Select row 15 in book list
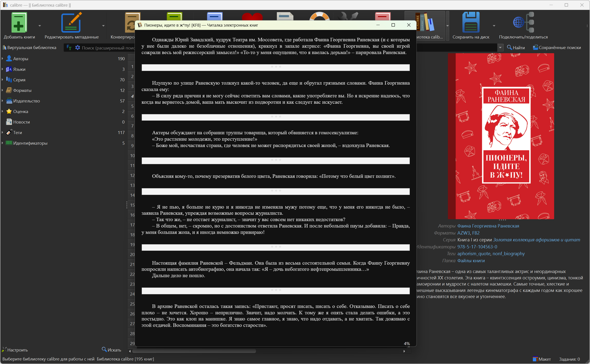 point(132,205)
